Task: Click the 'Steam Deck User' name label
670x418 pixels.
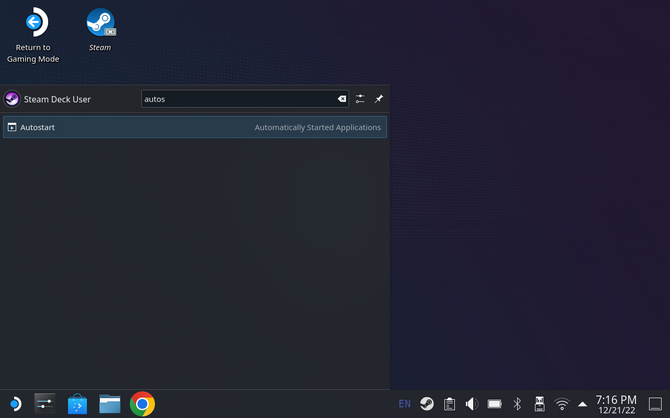Action: pyautogui.click(x=57, y=99)
